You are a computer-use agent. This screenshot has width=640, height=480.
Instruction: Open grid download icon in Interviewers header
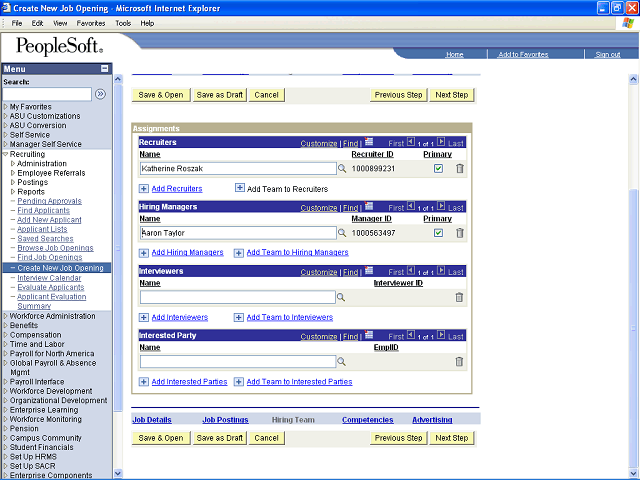pos(369,271)
